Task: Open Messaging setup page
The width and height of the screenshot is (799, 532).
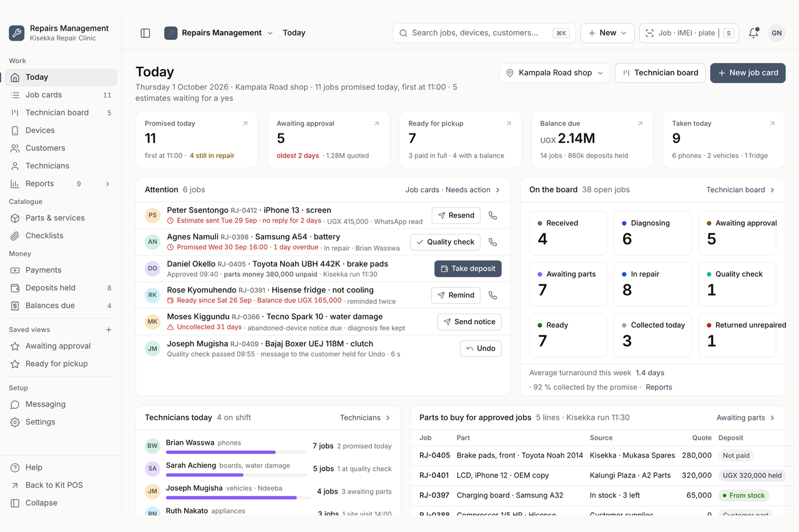Action: 61,404
